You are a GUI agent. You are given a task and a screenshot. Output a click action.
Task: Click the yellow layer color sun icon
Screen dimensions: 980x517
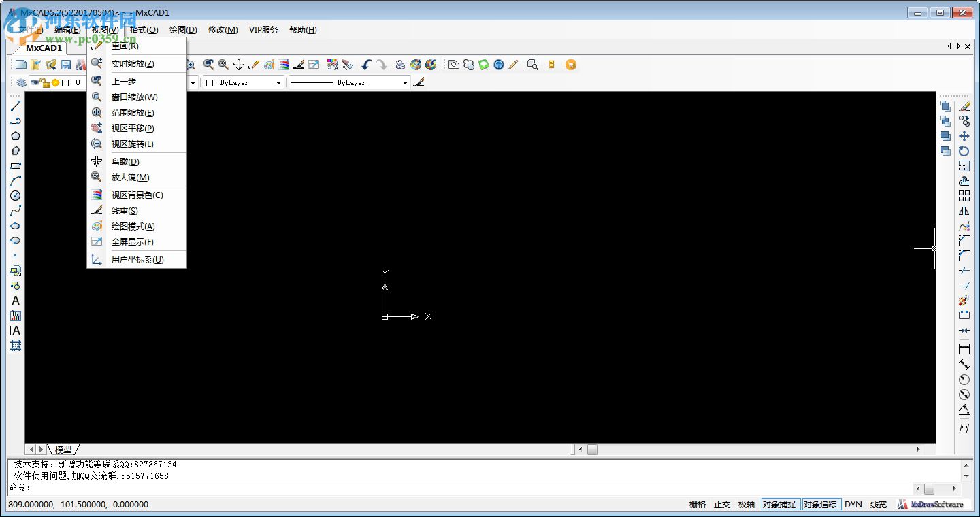(x=55, y=83)
